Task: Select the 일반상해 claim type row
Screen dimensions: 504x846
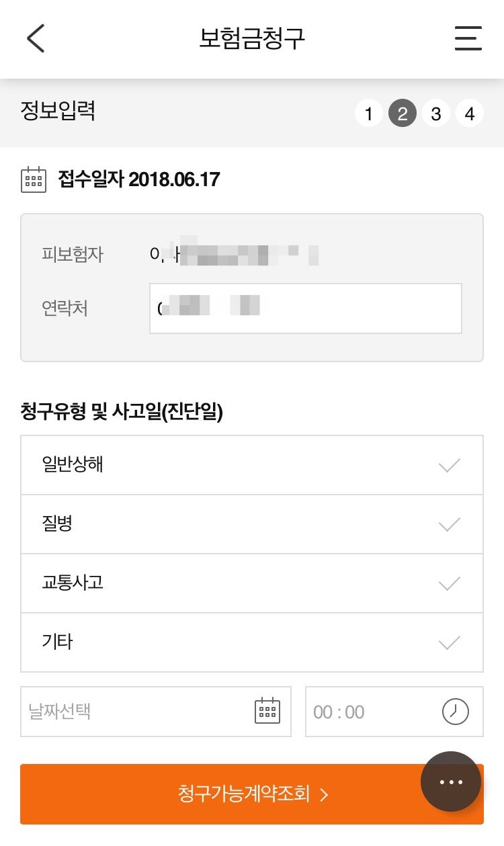Action: [x=228, y=465]
